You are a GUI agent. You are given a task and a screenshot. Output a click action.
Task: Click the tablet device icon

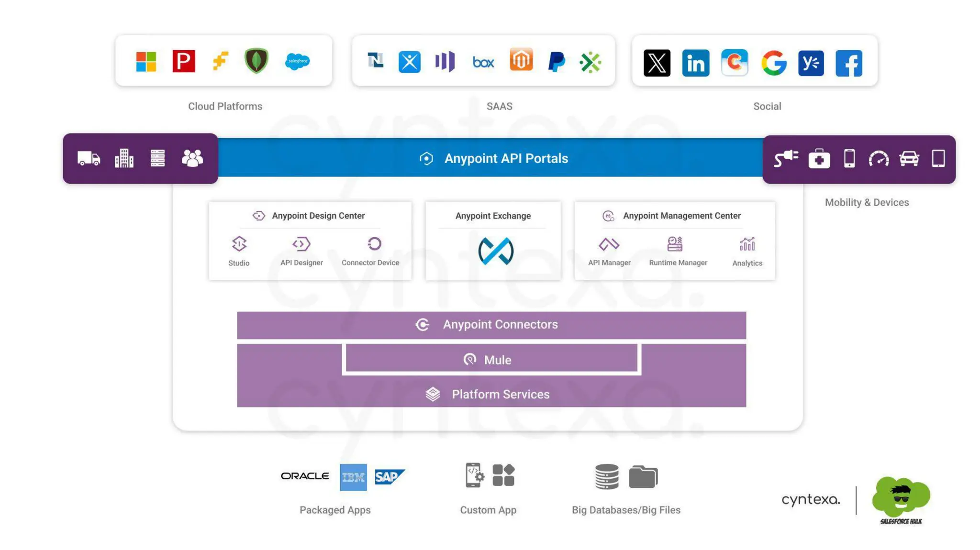[x=938, y=158]
